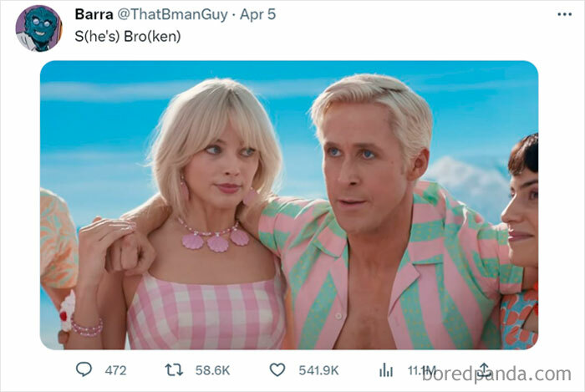The width and height of the screenshot is (585, 392).
Task: Open the attached Barbie movie image
Action: 289,205
